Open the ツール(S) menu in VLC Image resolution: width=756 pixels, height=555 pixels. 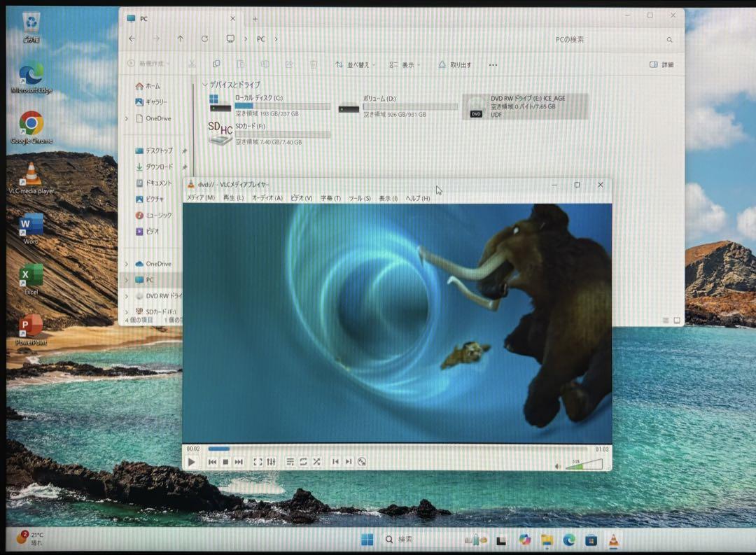pos(360,198)
